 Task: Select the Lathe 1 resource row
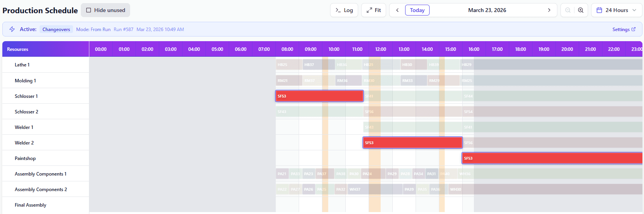click(x=22, y=65)
